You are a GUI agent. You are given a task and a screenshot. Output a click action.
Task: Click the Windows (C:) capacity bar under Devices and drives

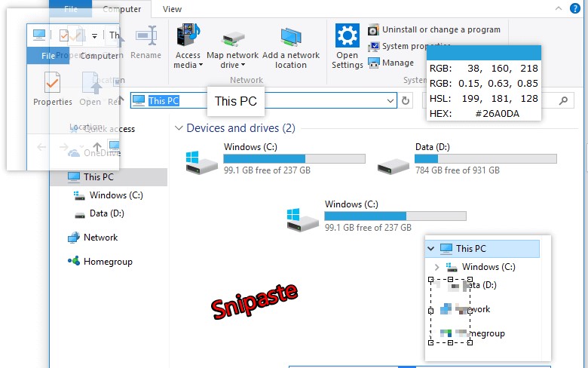(x=294, y=158)
